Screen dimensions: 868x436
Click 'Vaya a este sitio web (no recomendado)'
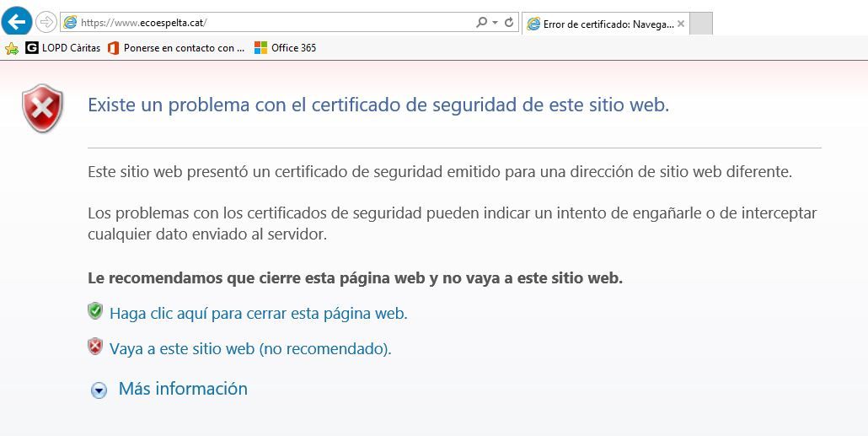point(250,349)
